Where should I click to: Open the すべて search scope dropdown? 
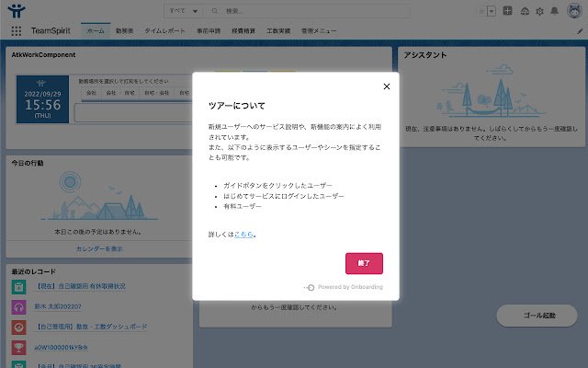point(183,11)
